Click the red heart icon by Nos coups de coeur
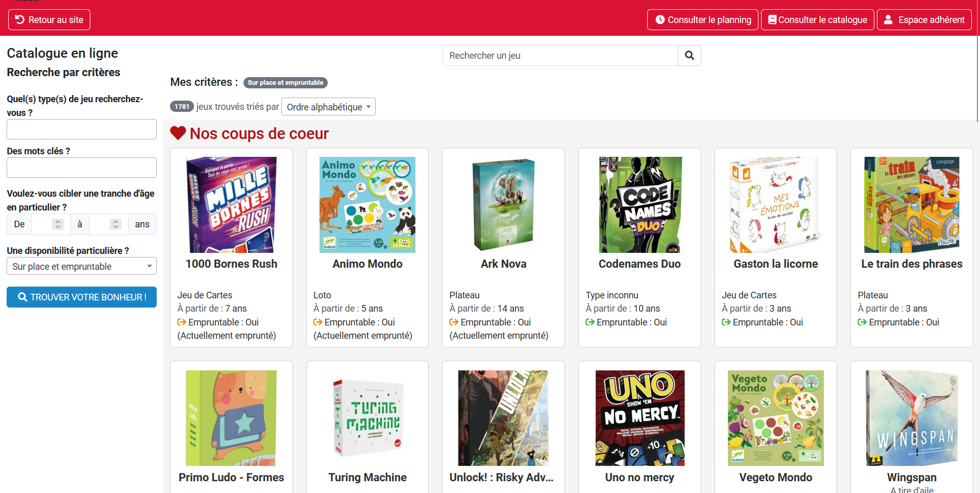Viewport: 980px width, 493px height. 178,133
